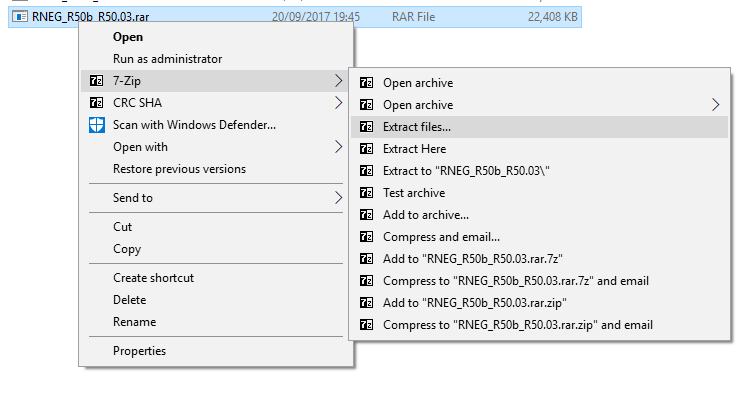Choose Open from the context menu
This screenshot has height=396, width=743.
(x=216, y=37)
